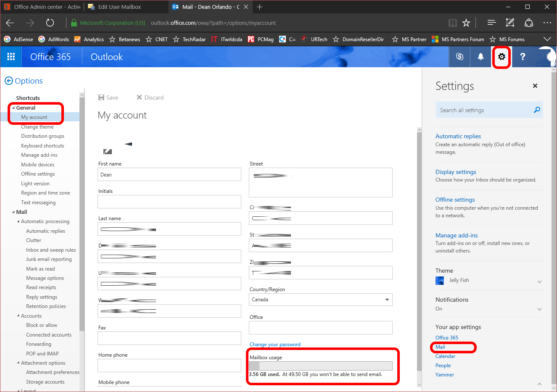Expand the Notifications dropdown

coord(539,309)
